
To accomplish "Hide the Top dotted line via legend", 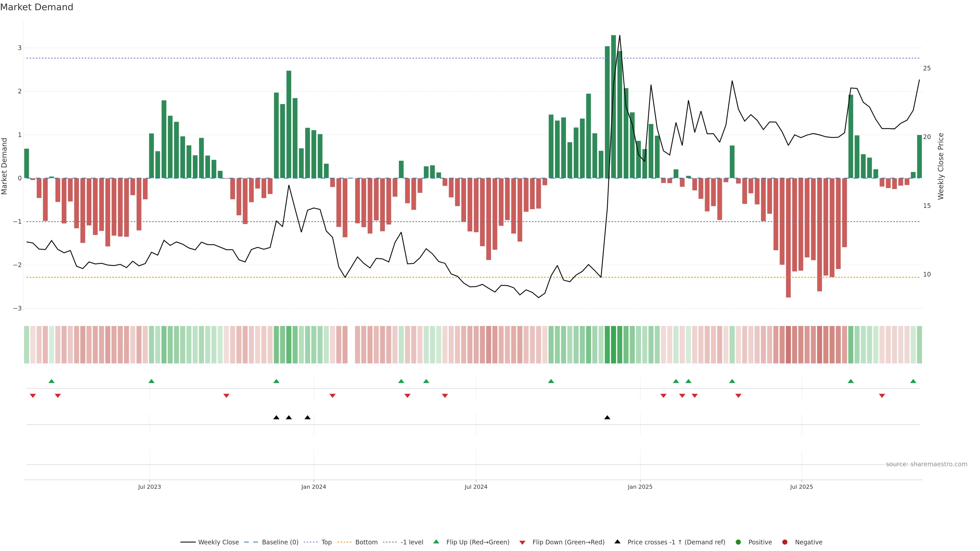I will (326, 542).
